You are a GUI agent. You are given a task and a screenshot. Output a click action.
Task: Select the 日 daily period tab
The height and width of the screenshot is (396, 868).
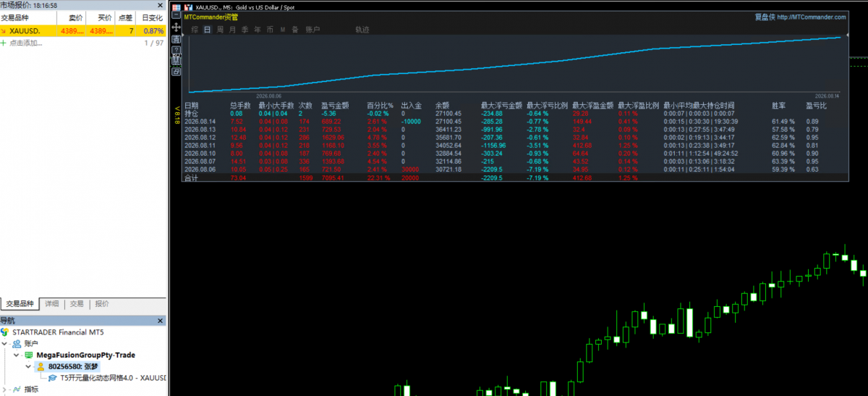coord(208,30)
